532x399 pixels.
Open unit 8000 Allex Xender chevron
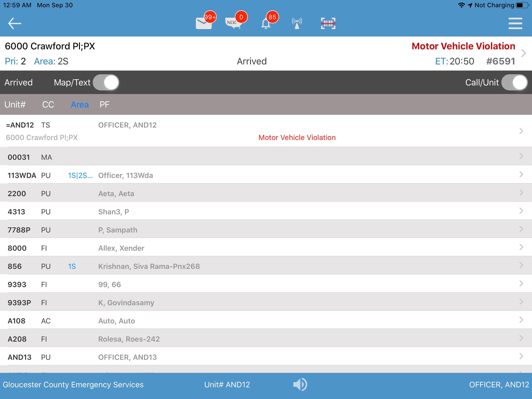coord(521,247)
